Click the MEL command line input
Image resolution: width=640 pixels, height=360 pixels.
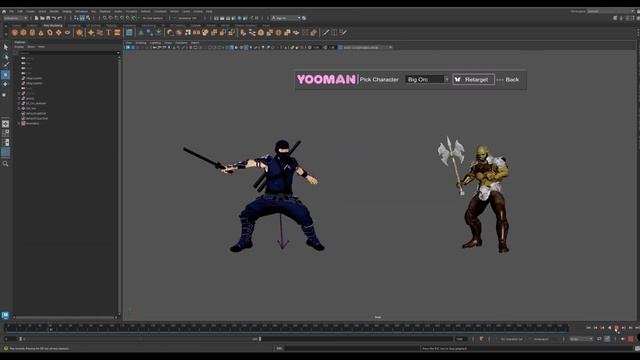tap(351, 349)
